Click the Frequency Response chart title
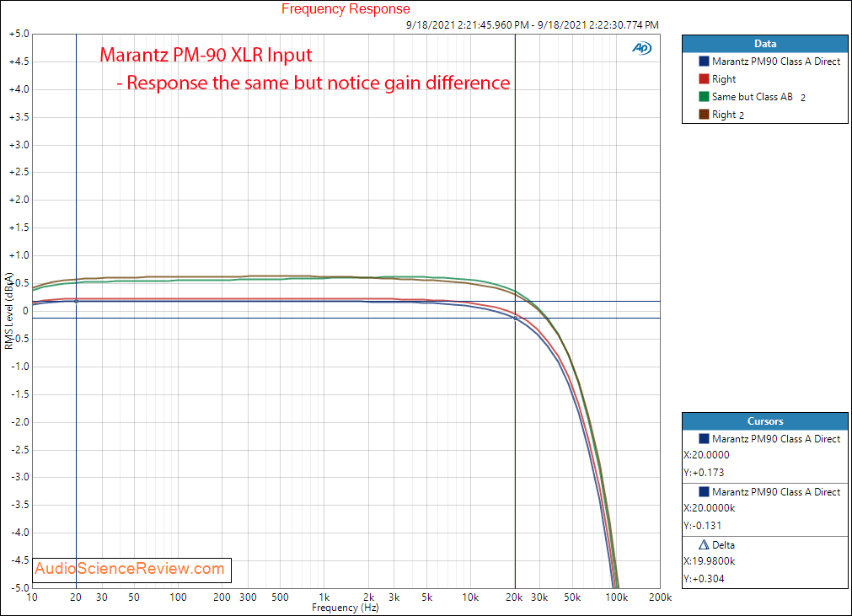 point(346,9)
